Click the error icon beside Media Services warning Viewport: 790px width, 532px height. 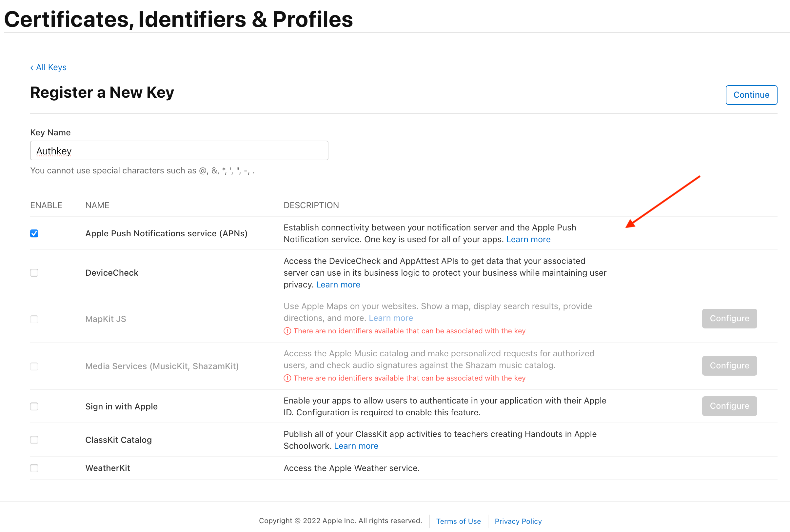pyautogui.click(x=287, y=378)
